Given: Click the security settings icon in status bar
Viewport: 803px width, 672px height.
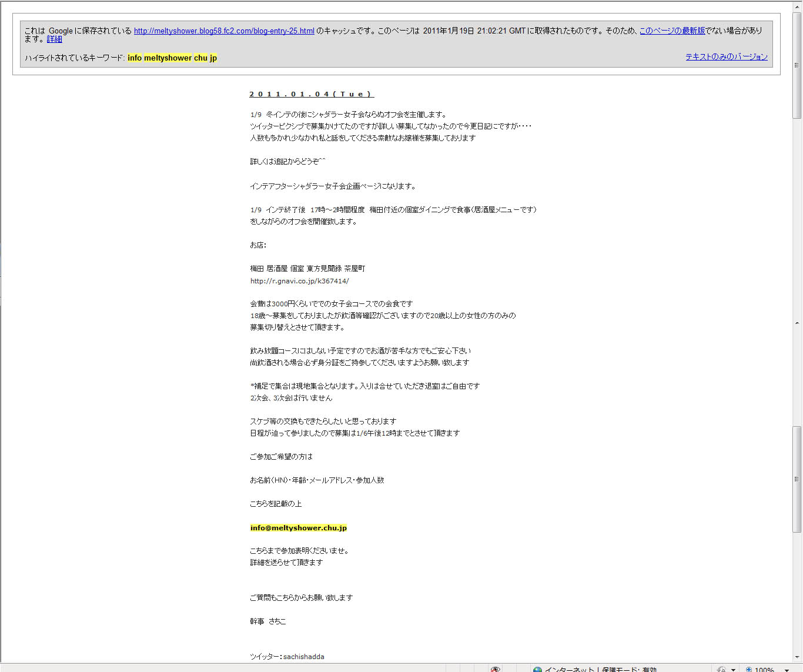Looking at the screenshot, I should coord(721,670).
